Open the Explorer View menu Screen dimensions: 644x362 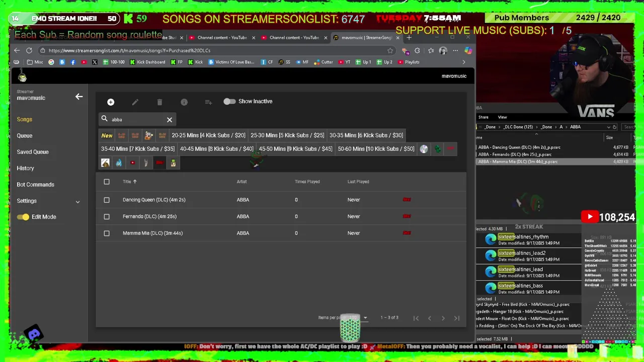pyautogui.click(x=502, y=117)
